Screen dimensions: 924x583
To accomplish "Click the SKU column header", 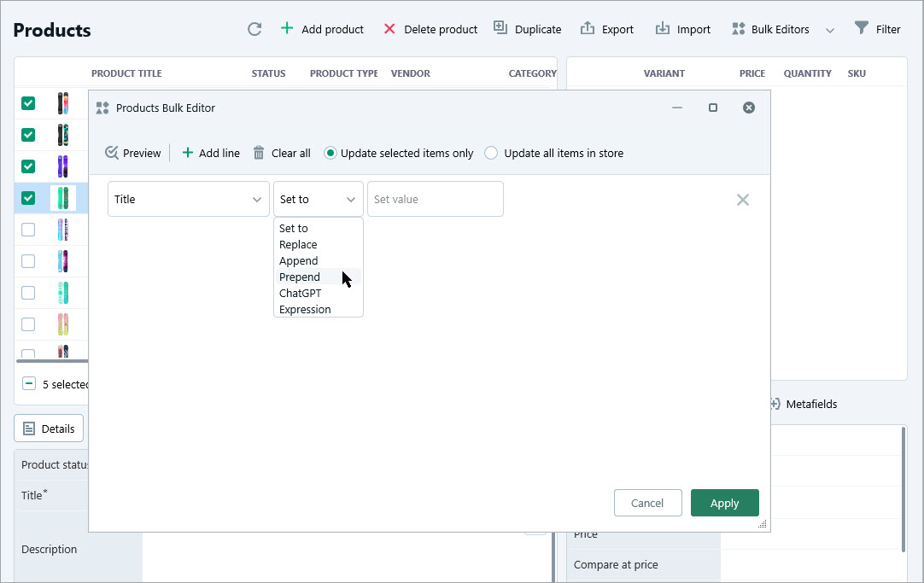I will pos(857,73).
